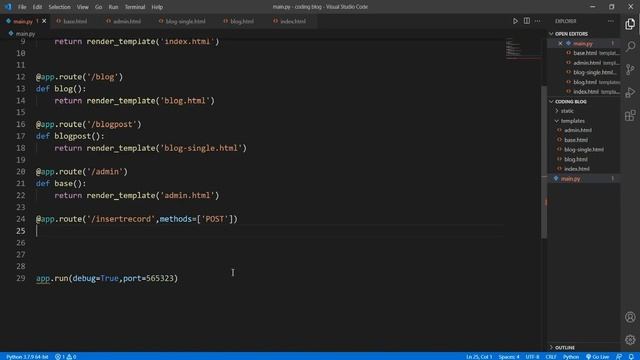640x360 pixels.
Task: Switch to the base.html editor tab
Action: coord(75,21)
